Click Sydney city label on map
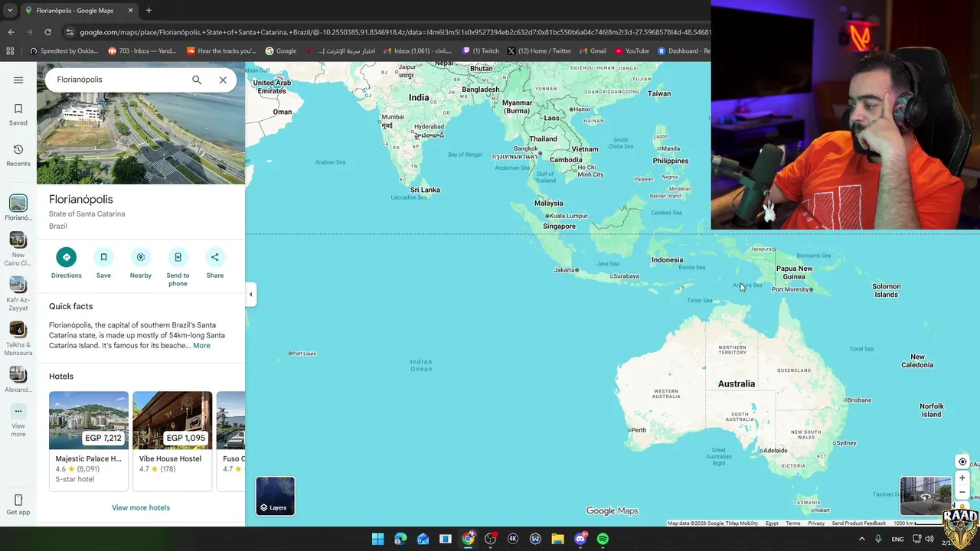Image resolution: width=980 pixels, height=551 pixels. point(844,443)
